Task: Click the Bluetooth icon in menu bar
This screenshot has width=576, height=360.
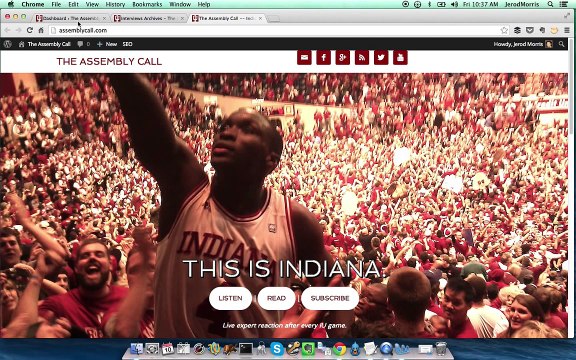Action: [429, 4]
